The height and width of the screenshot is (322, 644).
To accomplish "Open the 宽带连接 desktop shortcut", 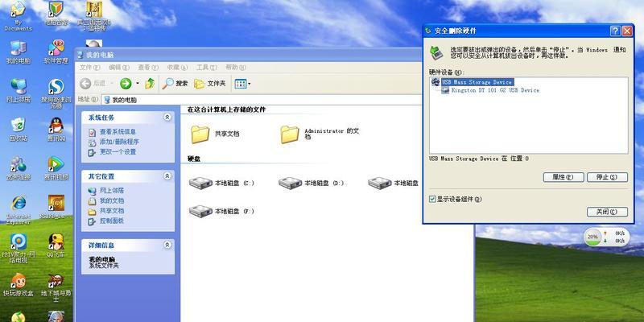I will point(18,168).
